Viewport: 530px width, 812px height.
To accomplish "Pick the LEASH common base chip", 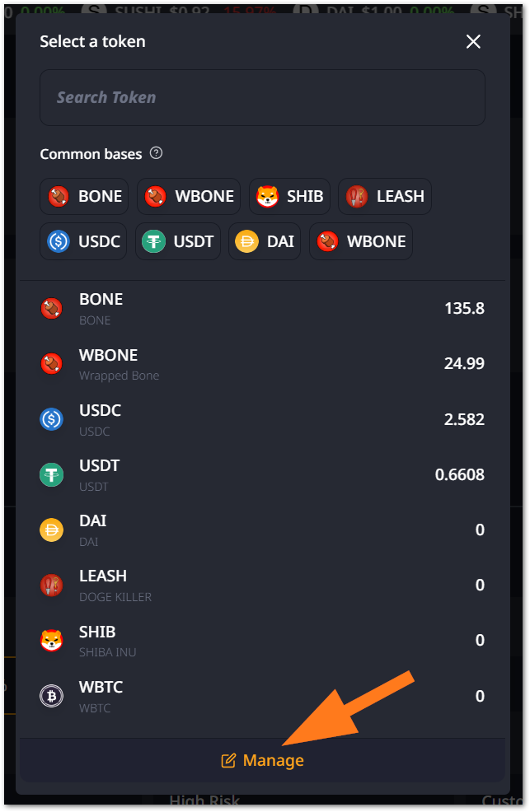I will (385, 197).
